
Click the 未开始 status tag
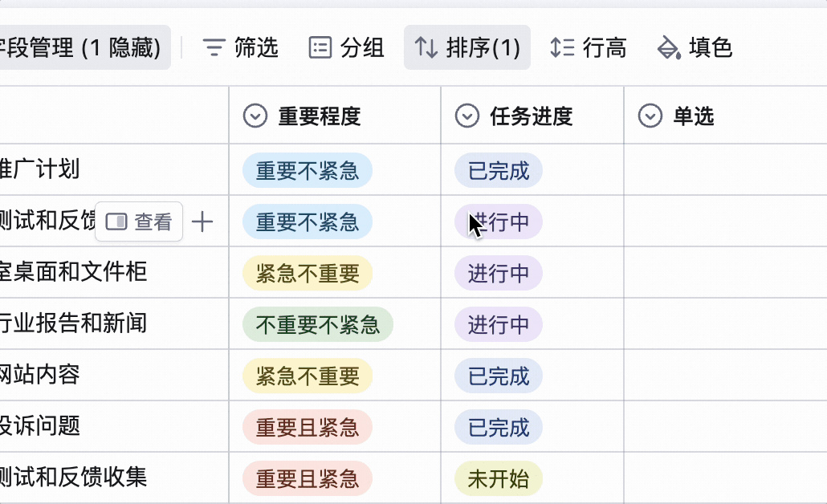coord(499,478)
